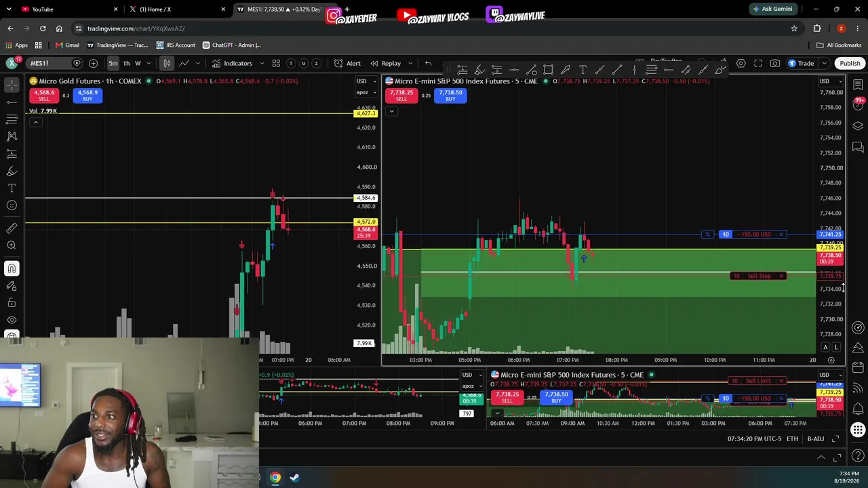Publish the chart idea
Viewport: 868px width, 488px height.
(850, 63)
